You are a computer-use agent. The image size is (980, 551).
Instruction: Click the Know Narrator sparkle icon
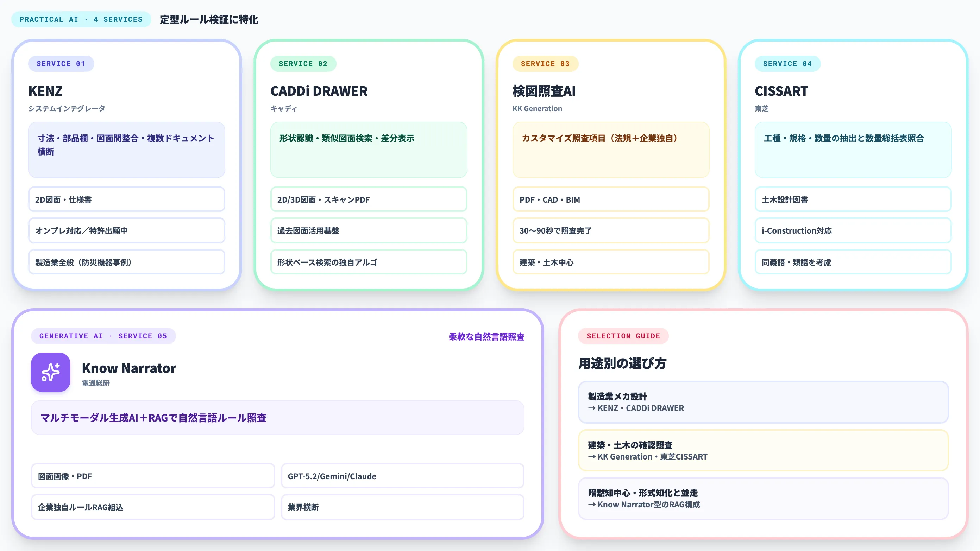(x=51, y=372)
